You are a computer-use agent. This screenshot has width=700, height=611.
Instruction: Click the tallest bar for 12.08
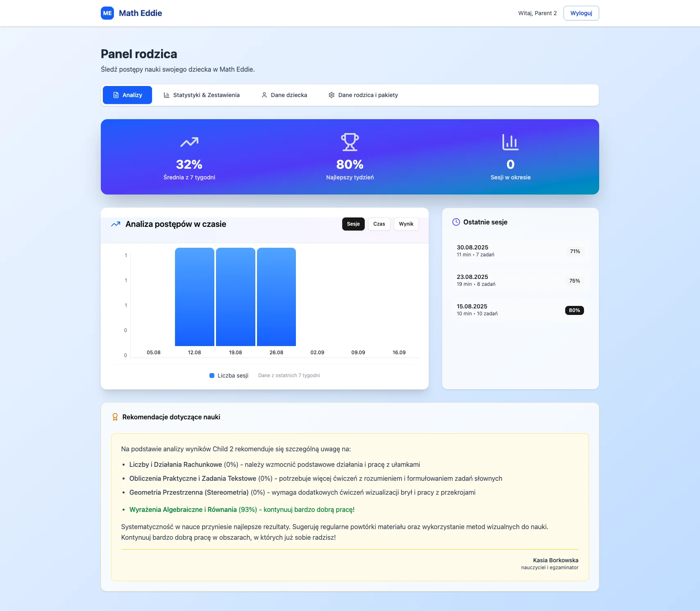(194, 297)
